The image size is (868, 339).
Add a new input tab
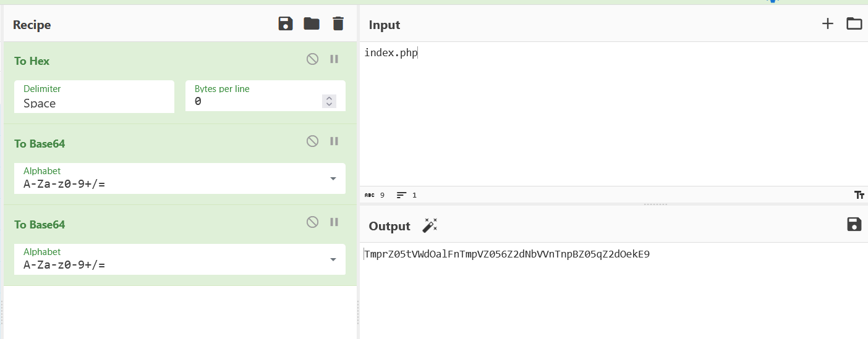(x=827, y=24)
